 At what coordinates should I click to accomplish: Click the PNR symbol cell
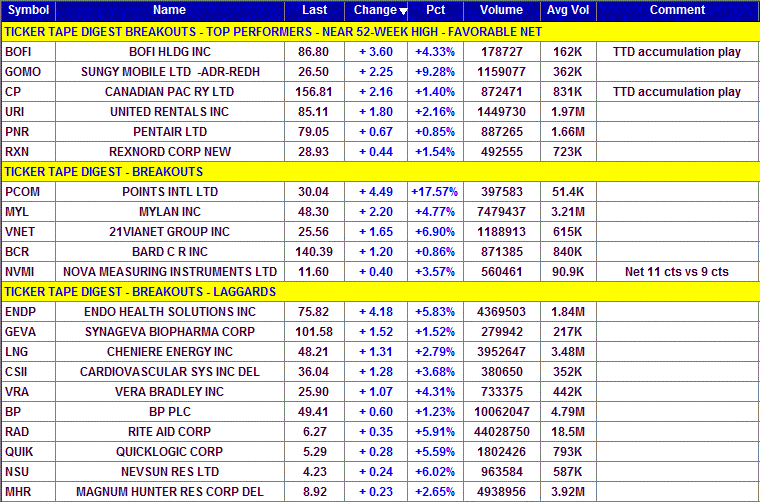click(28, 132)
